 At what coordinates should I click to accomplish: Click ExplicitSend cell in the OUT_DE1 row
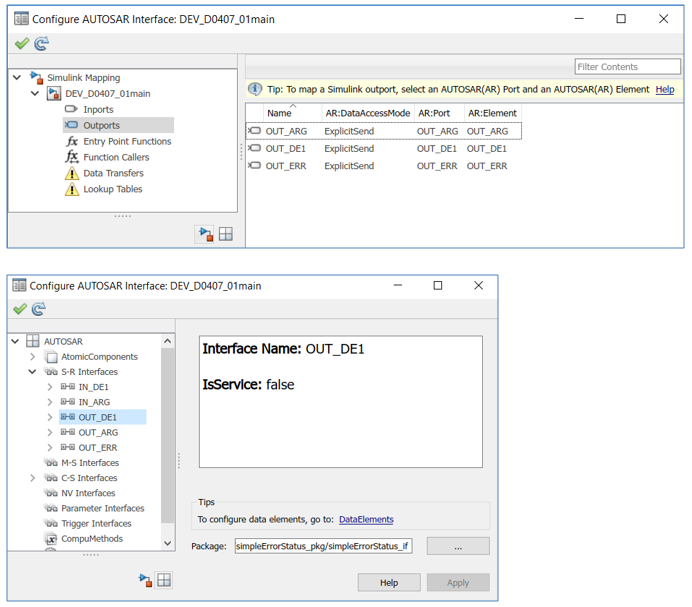coord(349,148)
